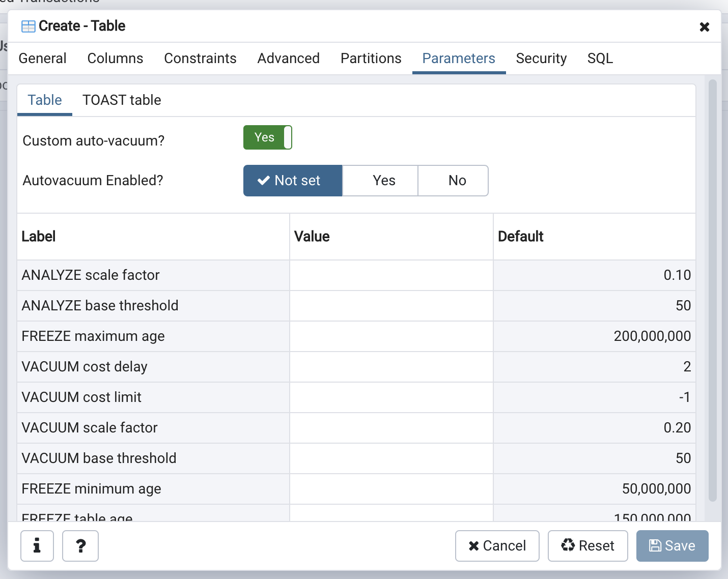The width and height of the screenshot is (728, 579).
Task: Switch to the TOAST table sub-tab
Action: (x=122, y=100)
